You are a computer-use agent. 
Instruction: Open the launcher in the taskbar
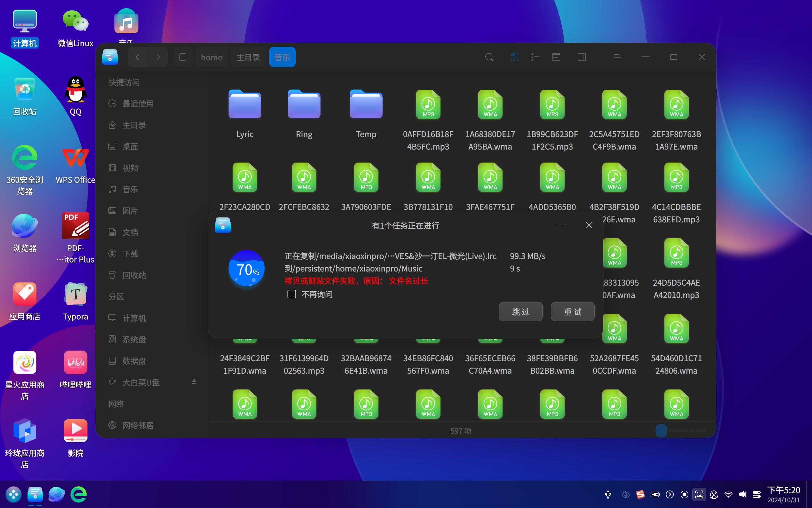point(14,494)
